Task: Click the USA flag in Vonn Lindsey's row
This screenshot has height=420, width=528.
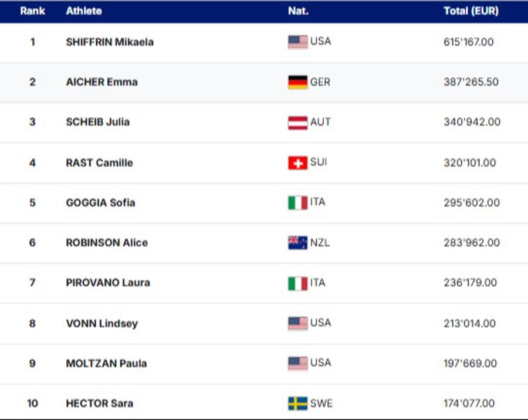Action: pyautogui.click(x=297, y=323)
